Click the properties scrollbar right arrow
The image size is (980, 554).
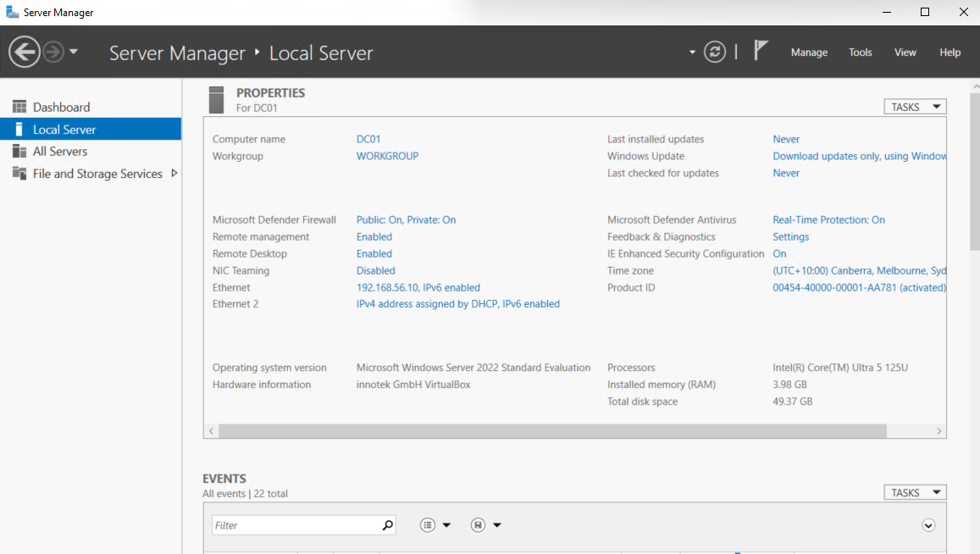[x=938, y=431]
